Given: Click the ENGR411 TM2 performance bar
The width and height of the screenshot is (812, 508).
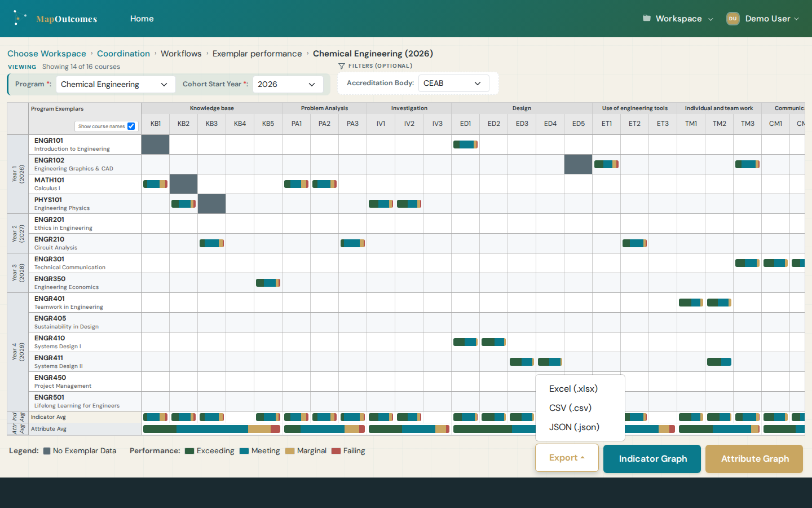Looking at the screenshot, I should pos(719,362).
